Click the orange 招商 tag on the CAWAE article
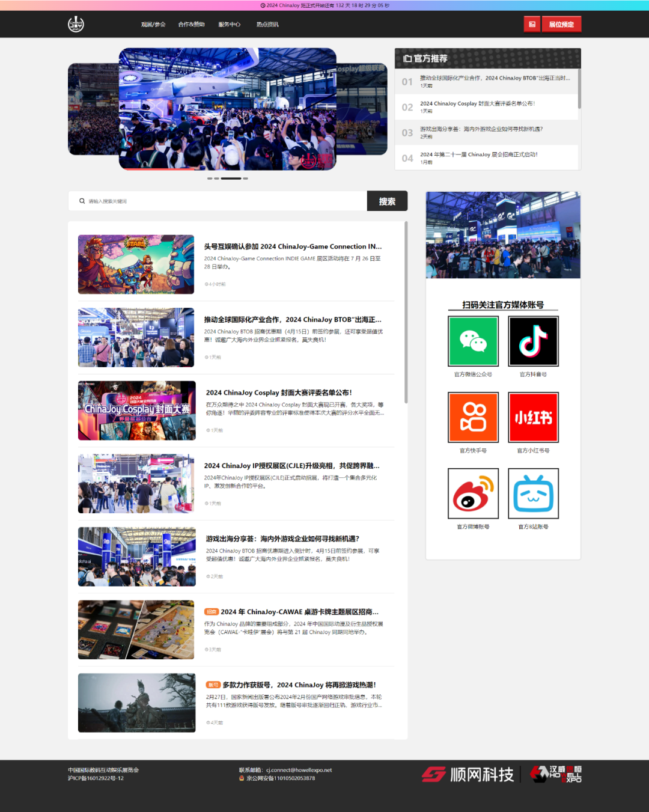 click(x=211, y=612)
